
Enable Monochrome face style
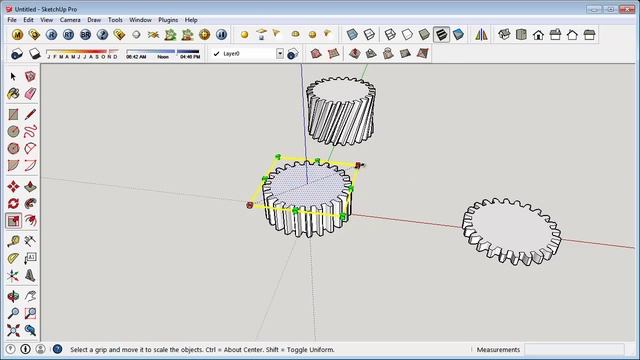pos(458,35)
